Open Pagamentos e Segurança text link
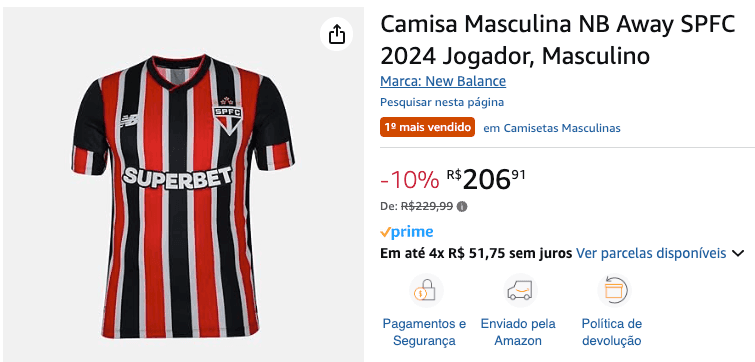This screenshot has height=362, width=755. pos(424,332)
